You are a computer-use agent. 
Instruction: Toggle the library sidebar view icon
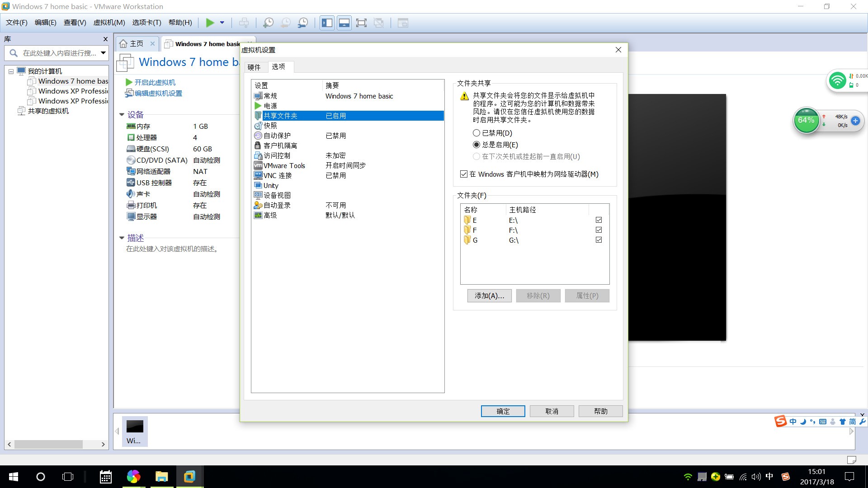tap(327, 23)
